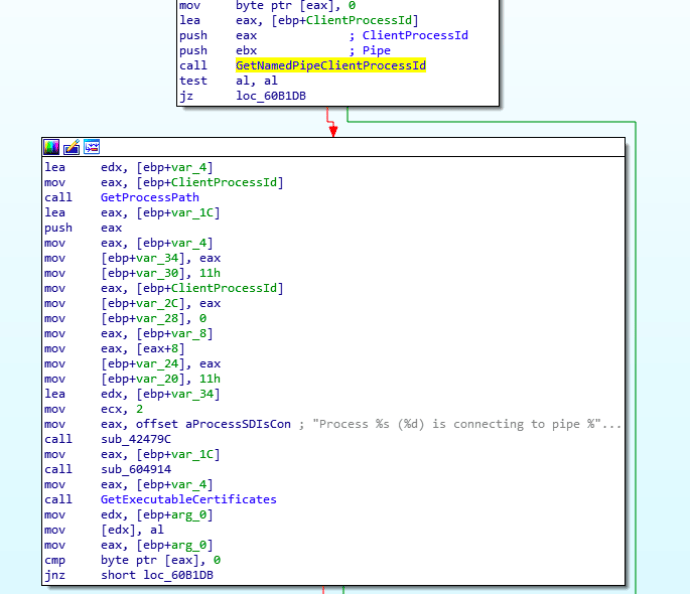Click the var_2C operand
The height and width of the screenshot is (594, 690).
pyautogui.click(x=162, y=303)
